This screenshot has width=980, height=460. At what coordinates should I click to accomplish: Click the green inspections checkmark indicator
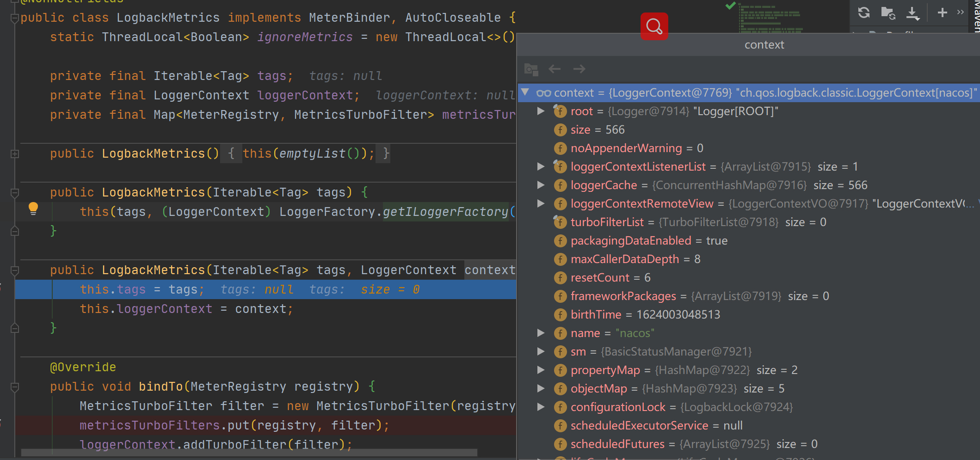(730, 6)
